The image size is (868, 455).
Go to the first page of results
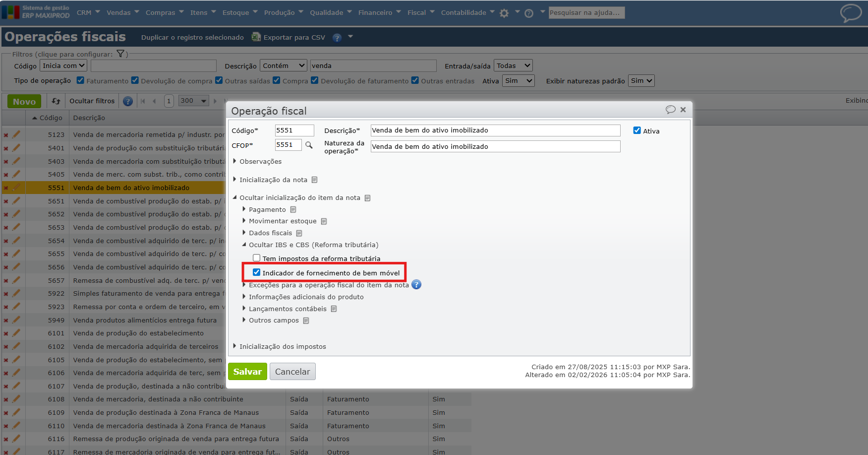point(143,101)
